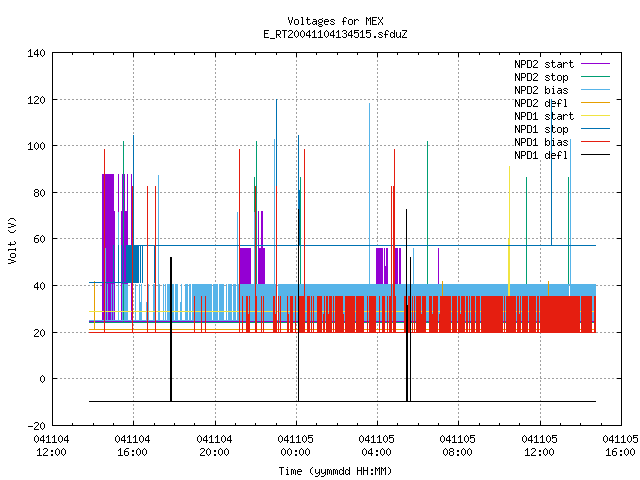Click the x-axis label 041105 12:00
This screenshot has height=480, width=640.
tap(539, 446)
